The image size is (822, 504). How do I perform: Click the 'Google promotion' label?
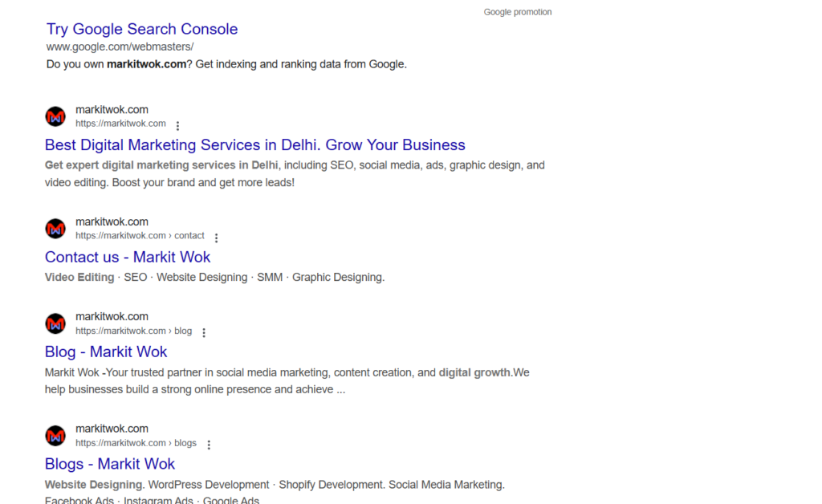(518, 12)
